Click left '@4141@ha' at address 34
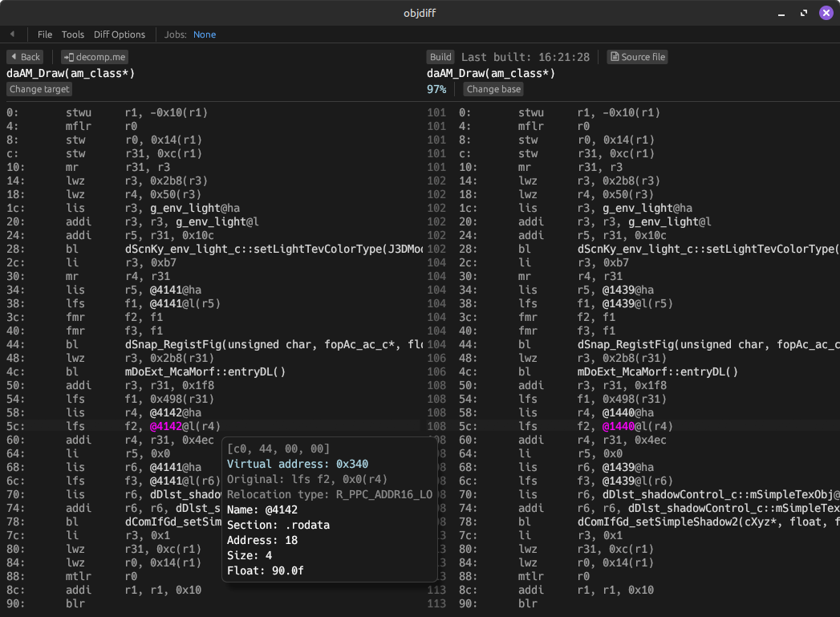Image resolution: width=840 pixels, height=617 pixels. point(176,290)
